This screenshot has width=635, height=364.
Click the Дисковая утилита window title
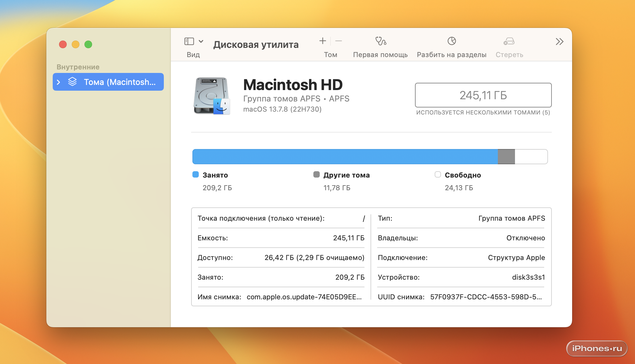(256, 45)
